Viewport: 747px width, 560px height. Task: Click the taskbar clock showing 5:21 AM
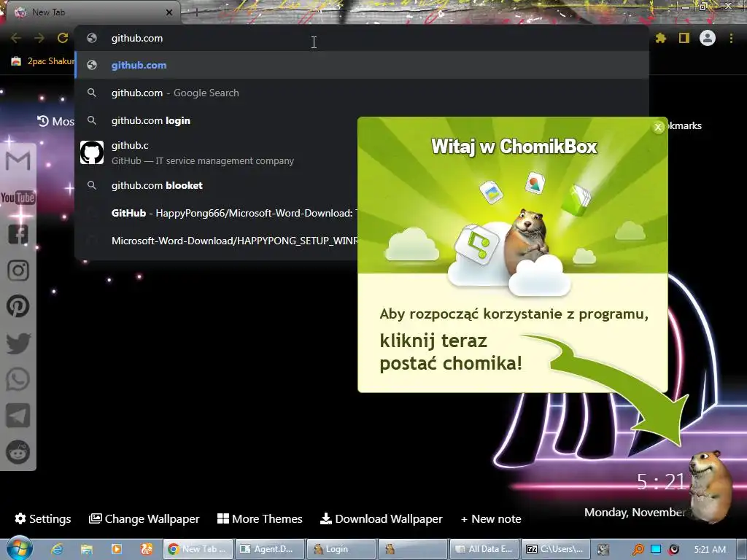point(710,549)
